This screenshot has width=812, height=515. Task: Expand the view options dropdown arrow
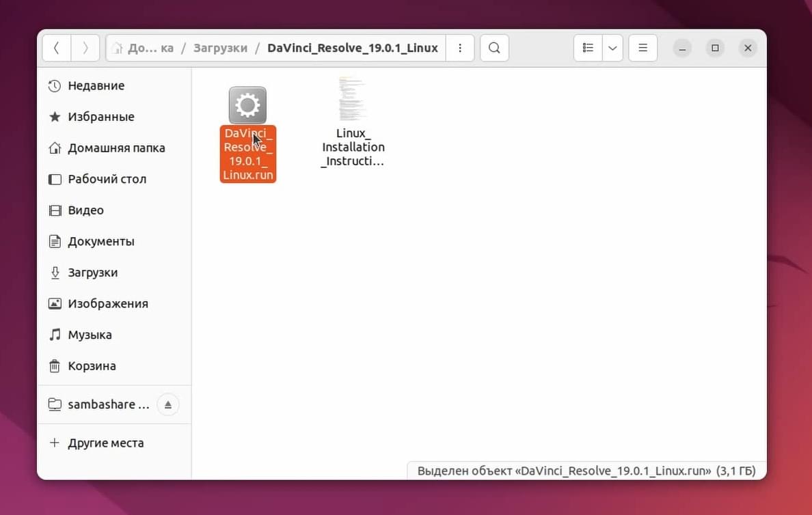point(612,48)
